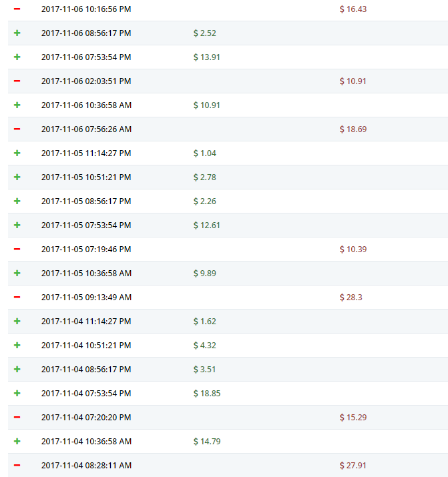Click the green amount $ 12.61

tap(207, 225)
